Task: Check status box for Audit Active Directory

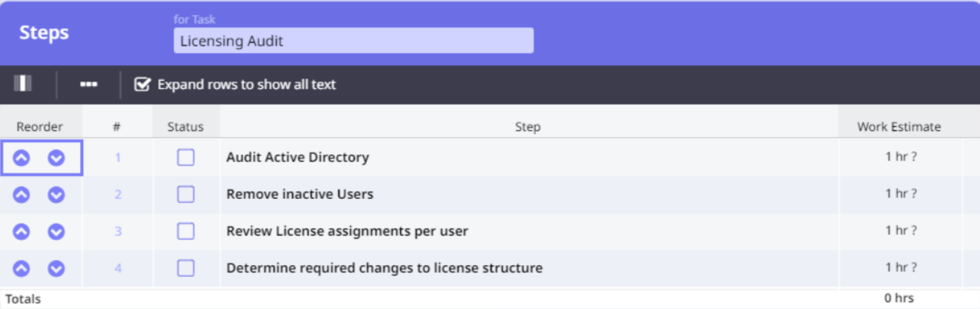Action: pos(186,158)
